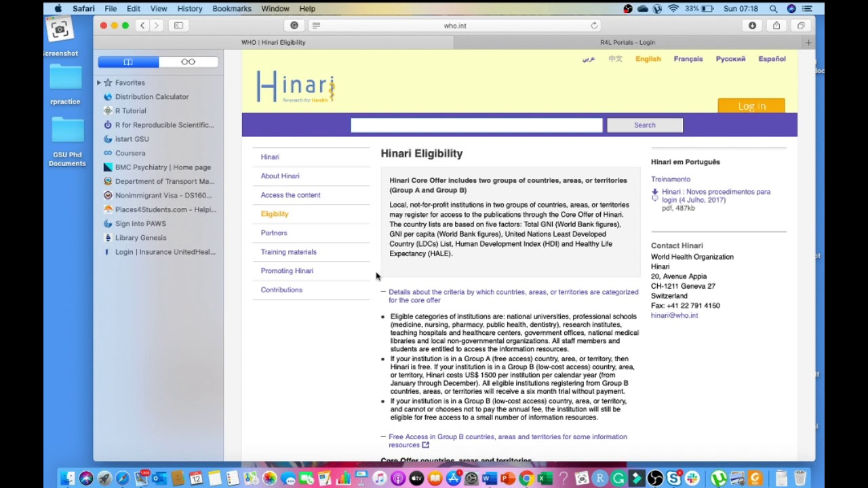Expand the Favorites disclosure triangle

[99, 83]
